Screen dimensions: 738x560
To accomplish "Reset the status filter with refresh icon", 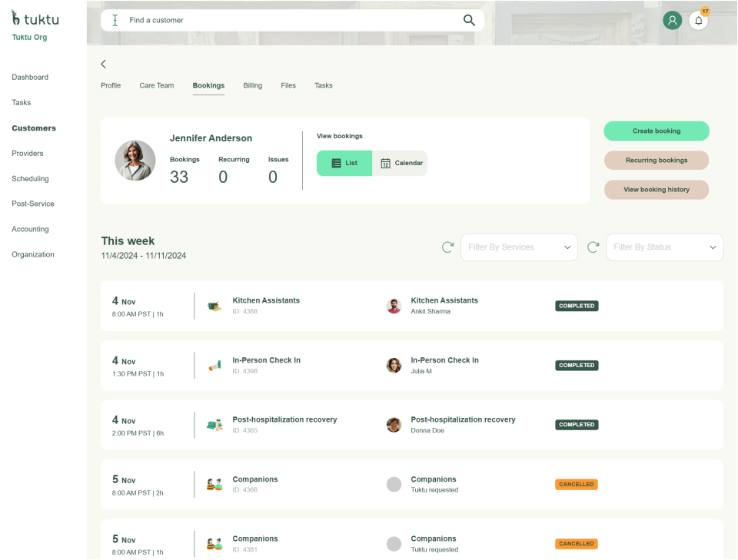I will point(593,247).
